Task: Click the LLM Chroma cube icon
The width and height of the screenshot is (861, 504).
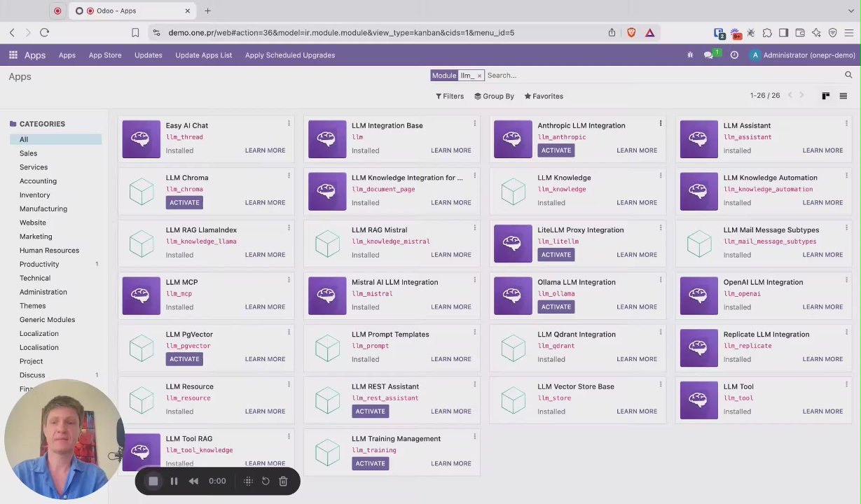Action: point(142,191)
